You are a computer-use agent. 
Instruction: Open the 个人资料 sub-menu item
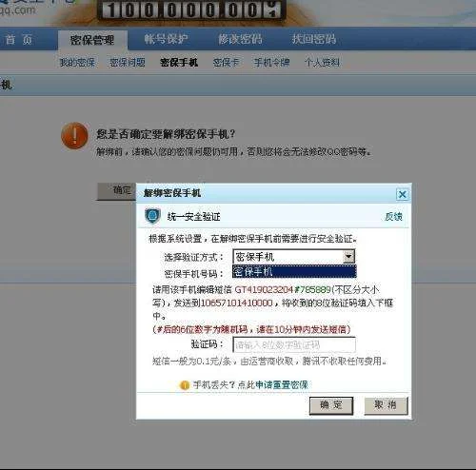[322, 63]
